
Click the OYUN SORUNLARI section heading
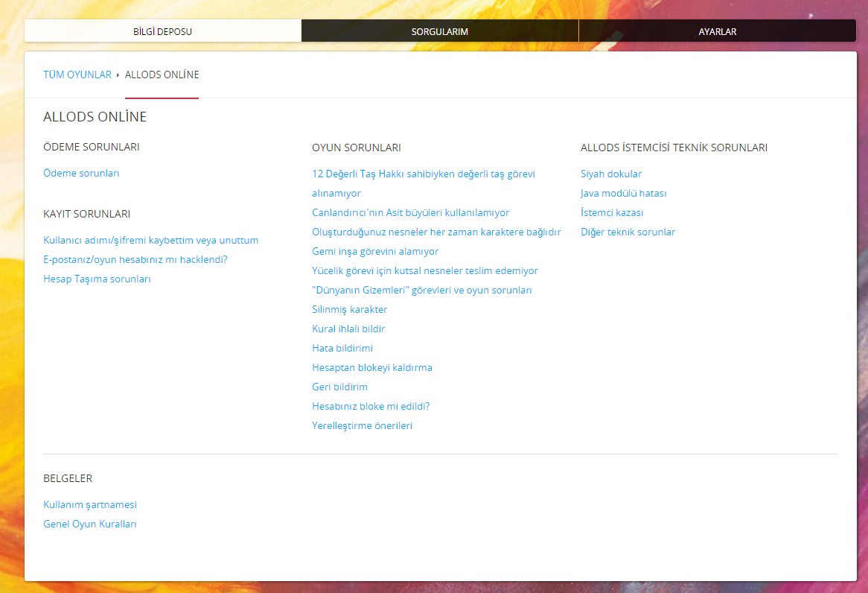(x=357, y=148)
